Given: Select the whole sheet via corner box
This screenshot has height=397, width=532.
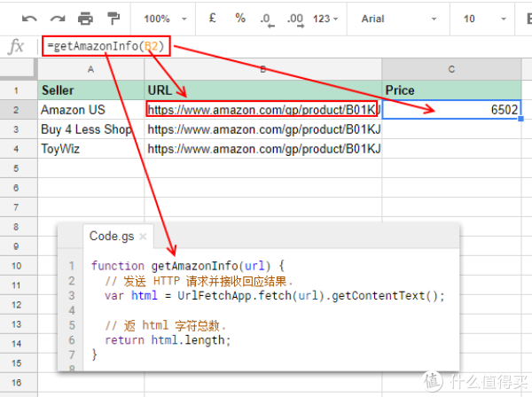Looking at the screenshot, I should point(19,69).
